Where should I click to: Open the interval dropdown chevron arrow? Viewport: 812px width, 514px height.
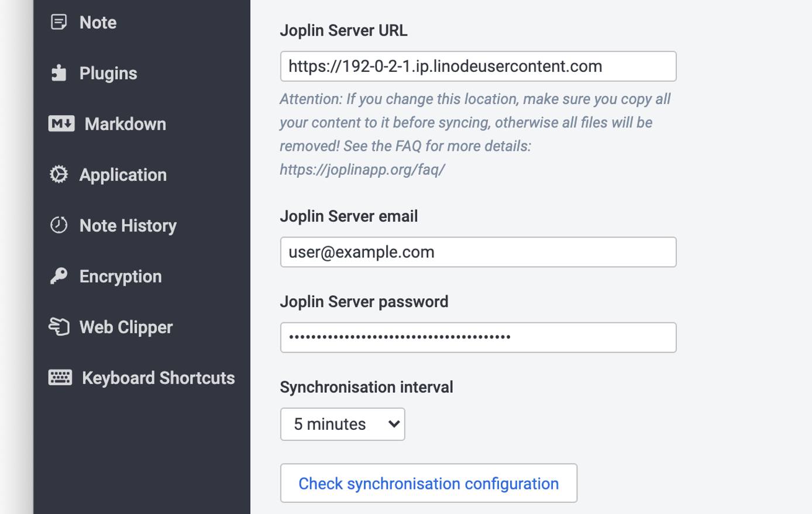point(394,424)
